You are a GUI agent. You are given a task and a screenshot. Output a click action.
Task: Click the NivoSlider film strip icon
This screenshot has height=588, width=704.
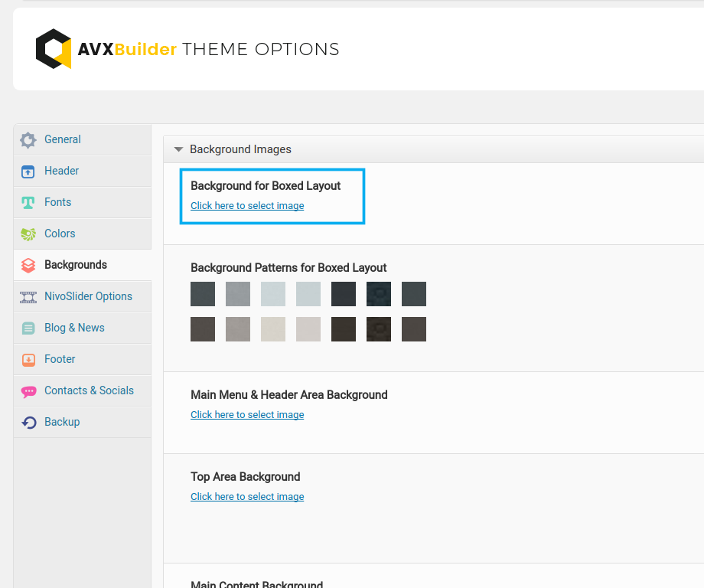pos(28,297)
